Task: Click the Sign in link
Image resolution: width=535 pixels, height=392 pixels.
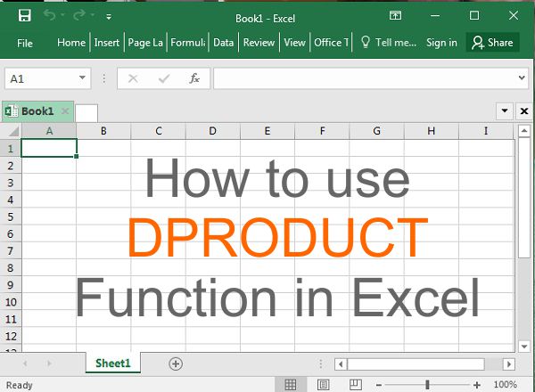Action: click(441, 43)
